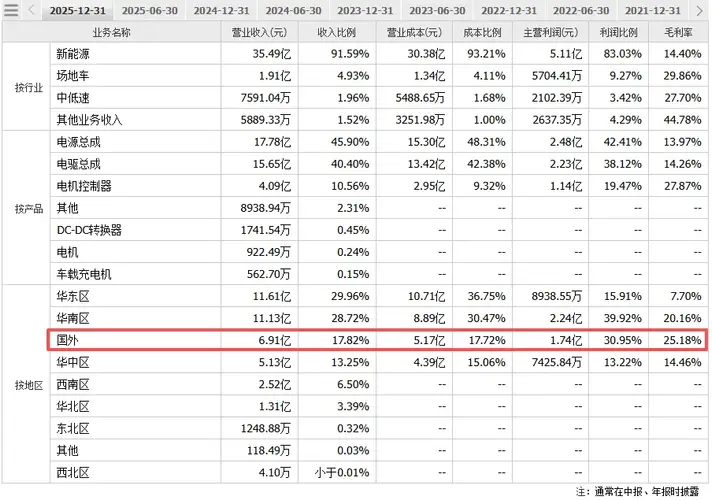The image size is (712, 500).
Task: Click 电驱总成 profit 2.23亿
Action: click(565, 164)
